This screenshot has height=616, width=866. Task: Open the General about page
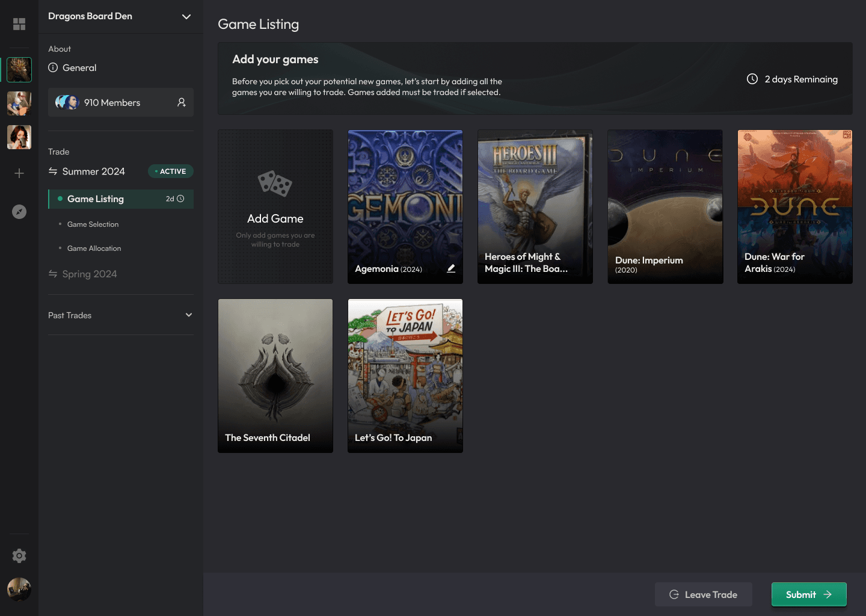coord(79,68)
